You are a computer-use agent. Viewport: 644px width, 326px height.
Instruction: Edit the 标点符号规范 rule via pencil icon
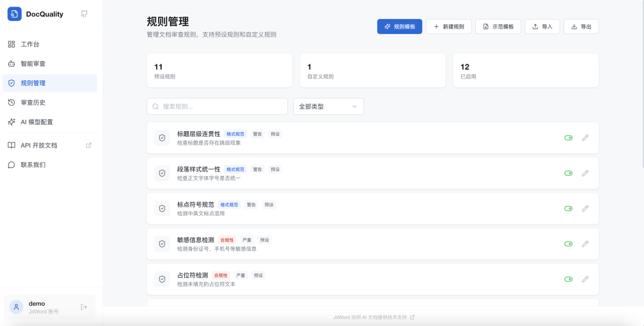(x=586, y=209)
